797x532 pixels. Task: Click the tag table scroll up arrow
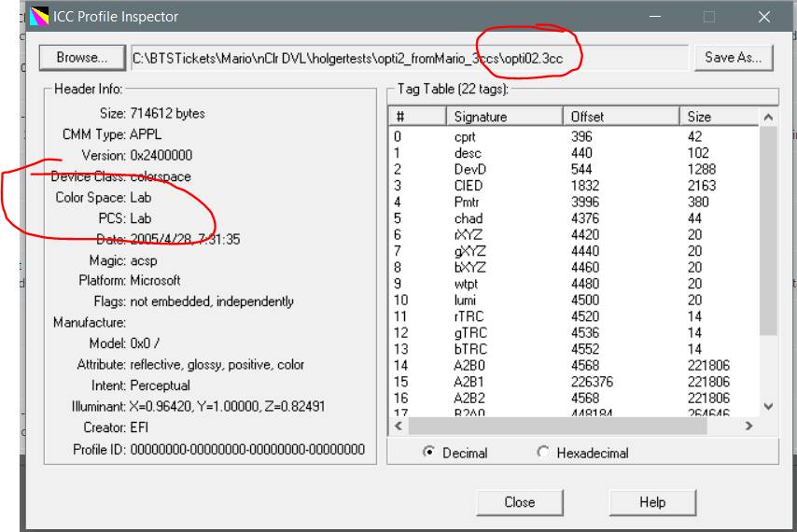point(769,118)
